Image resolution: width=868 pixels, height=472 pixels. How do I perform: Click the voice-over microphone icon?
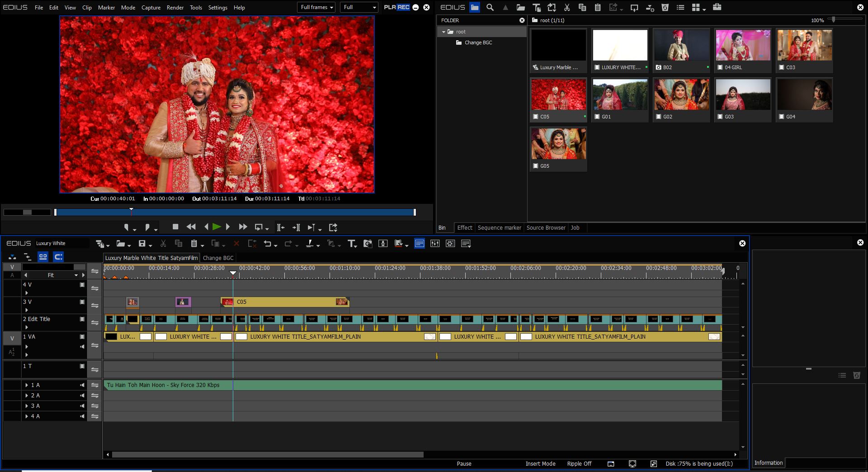(x=383, y=244)
